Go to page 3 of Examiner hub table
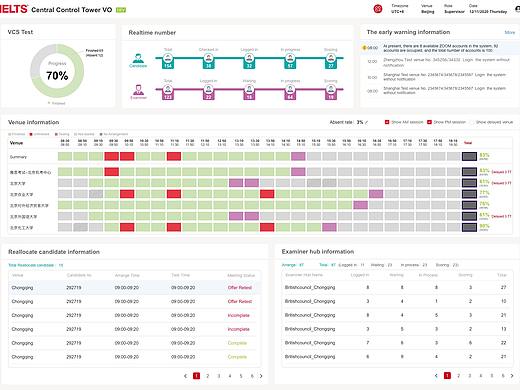 click(469, 376)
